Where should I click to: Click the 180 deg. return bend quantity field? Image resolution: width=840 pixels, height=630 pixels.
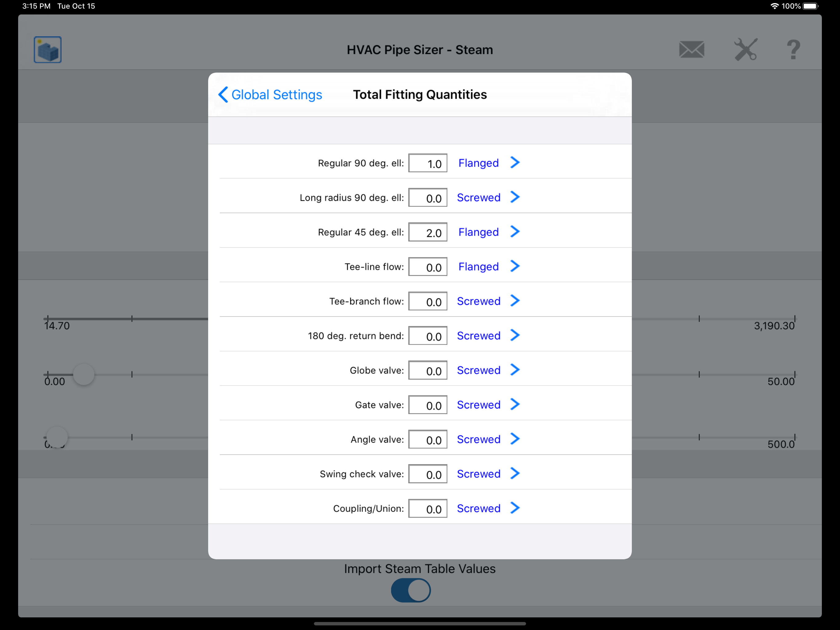(x=428, y=336)
